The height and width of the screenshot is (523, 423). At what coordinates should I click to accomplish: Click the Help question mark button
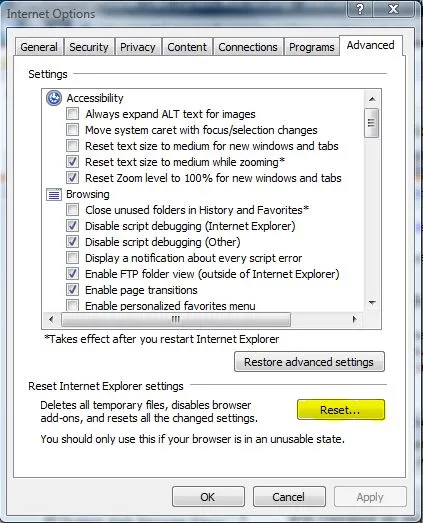360,9
